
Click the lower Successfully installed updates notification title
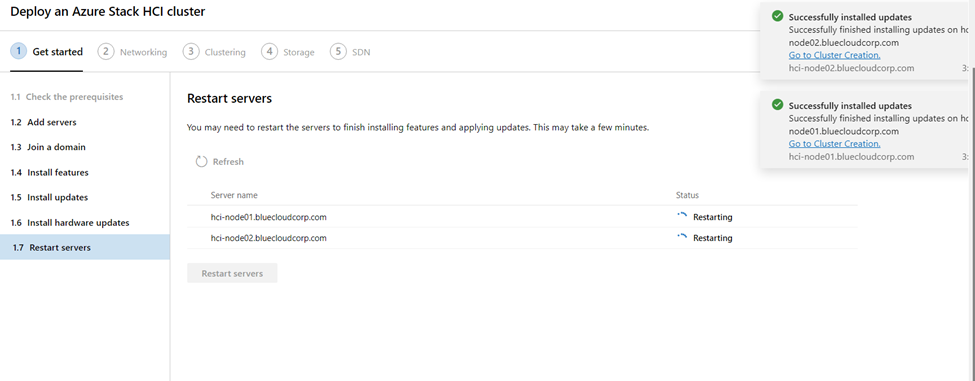tap(850, 106)
